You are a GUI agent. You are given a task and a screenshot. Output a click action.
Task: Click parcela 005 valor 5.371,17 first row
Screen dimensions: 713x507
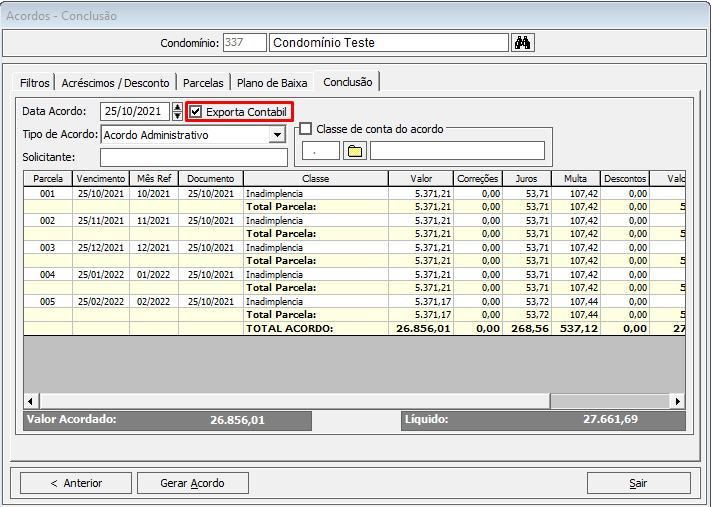click(421, 301)
